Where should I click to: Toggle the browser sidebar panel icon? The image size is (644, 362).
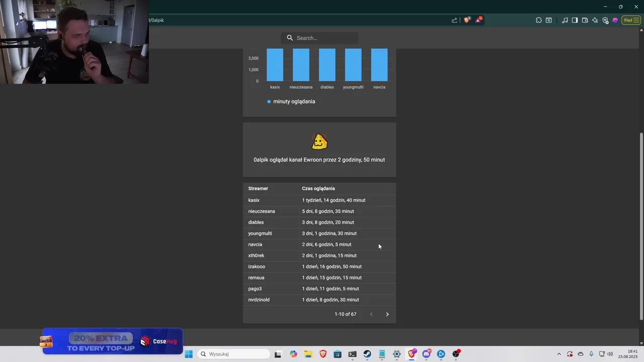575,20
